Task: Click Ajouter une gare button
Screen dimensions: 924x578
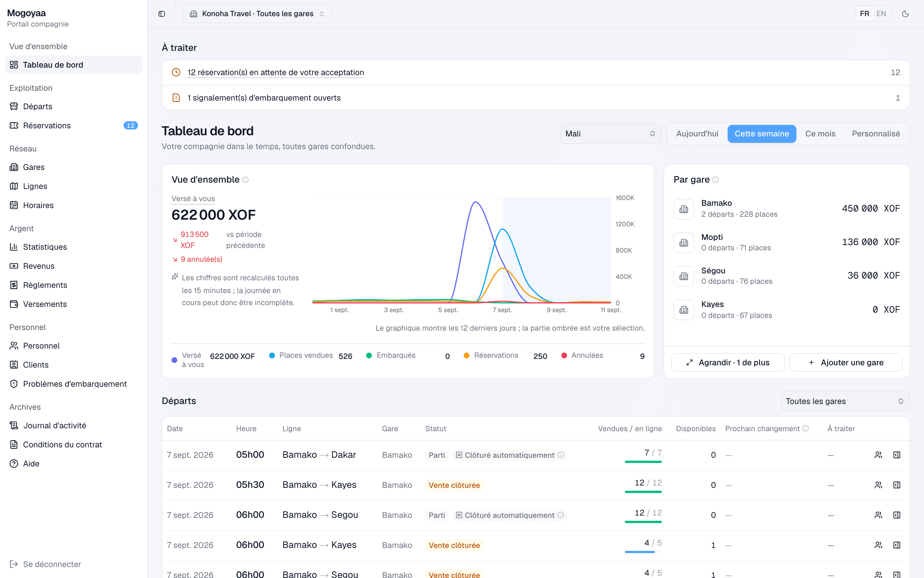Action: pos(846,362)
